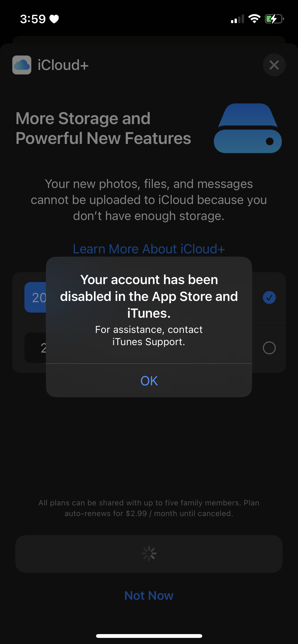Screen dimensions: 298x644
Task: Tap OK in the account disabled alert
Action: (149, 380)
